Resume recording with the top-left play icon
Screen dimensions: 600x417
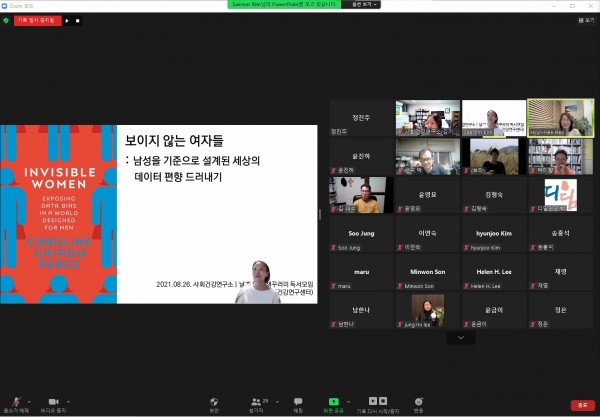tap(67, 21)
